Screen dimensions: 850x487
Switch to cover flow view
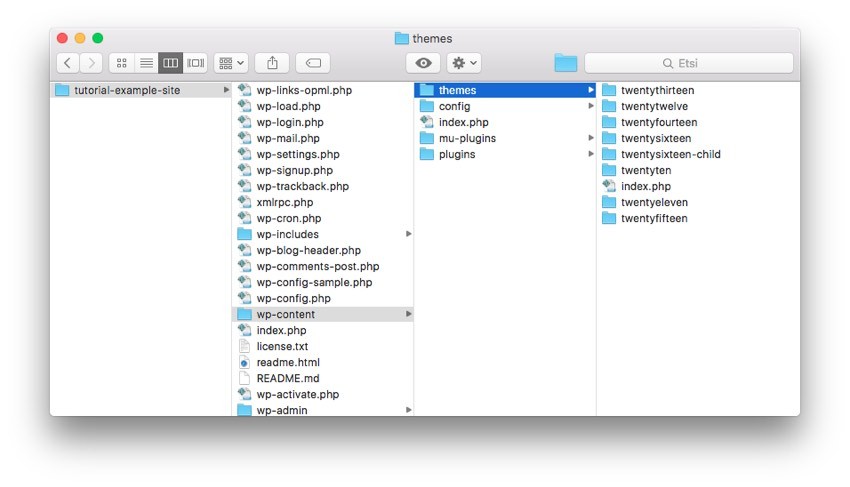[x=195, y=63]
